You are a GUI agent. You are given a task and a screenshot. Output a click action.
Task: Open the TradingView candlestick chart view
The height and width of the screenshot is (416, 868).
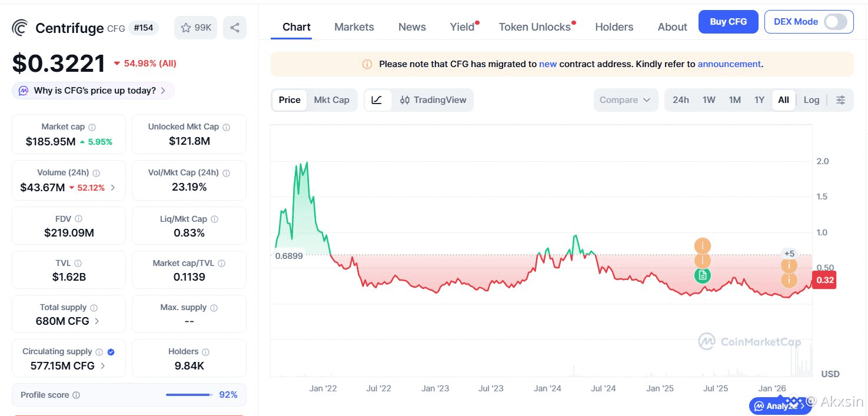433,100
